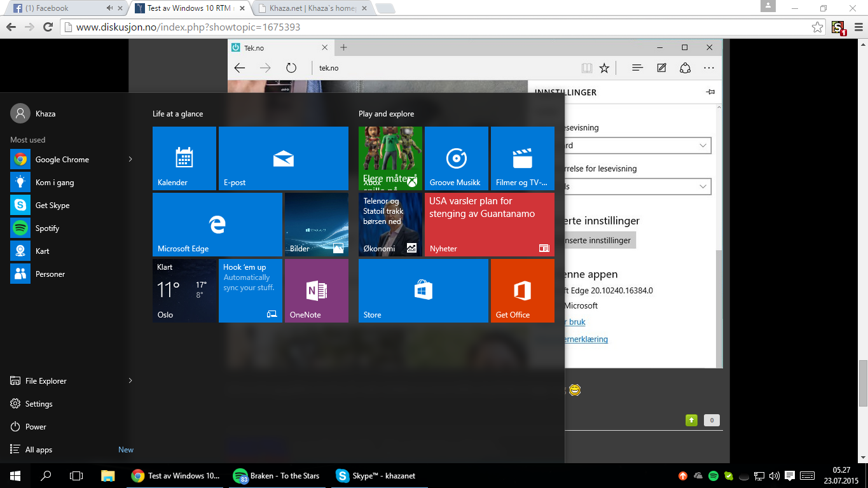Click the Spotify system tray icon
Image resolution: width=868 pixels, height=488 pixels.
(x=713, y=475)
